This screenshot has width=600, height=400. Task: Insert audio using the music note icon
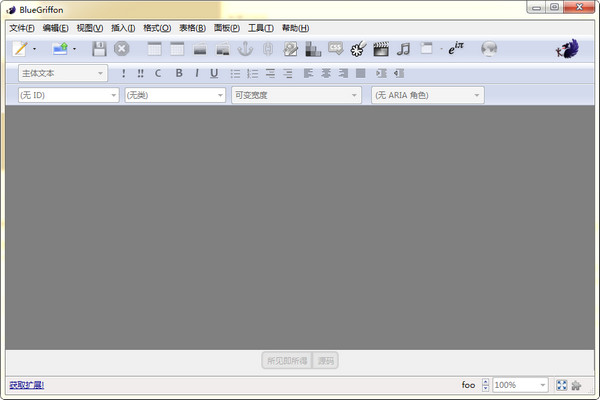pyautogui.click(x=403, y=48)
